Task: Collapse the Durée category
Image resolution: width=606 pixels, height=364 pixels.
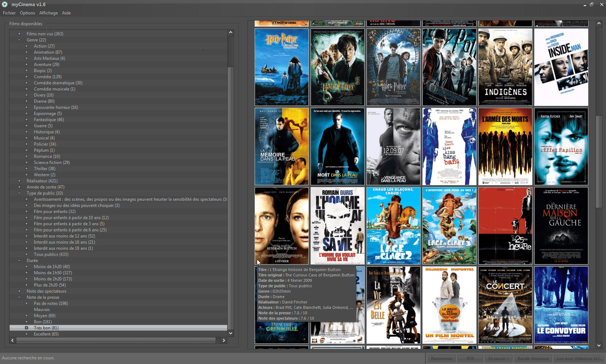Action: (19, 261)
